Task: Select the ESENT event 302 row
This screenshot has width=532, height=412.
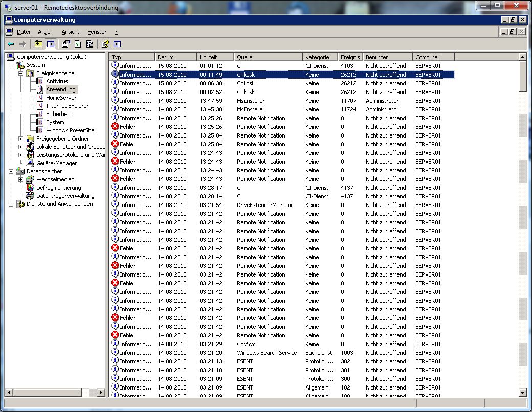Action: click(282, 361)
